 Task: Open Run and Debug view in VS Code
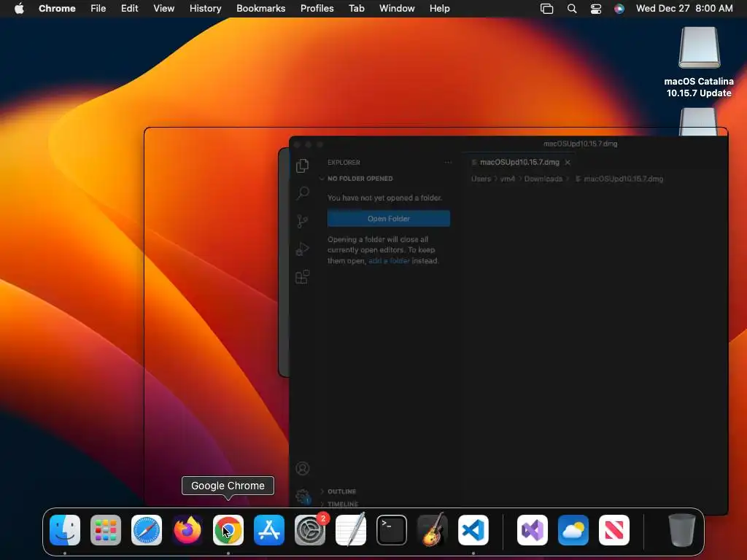303,249
